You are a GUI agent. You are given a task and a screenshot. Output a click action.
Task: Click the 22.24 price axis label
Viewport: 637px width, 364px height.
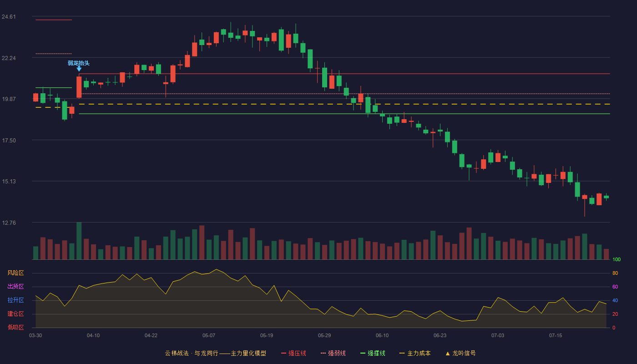(9, 58)
